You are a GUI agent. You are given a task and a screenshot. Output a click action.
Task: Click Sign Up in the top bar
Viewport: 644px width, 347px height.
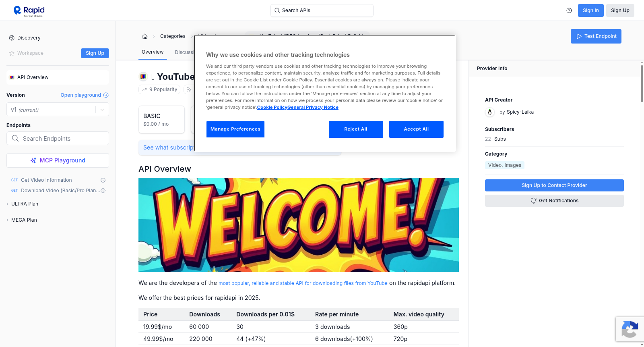coord(620,10)
